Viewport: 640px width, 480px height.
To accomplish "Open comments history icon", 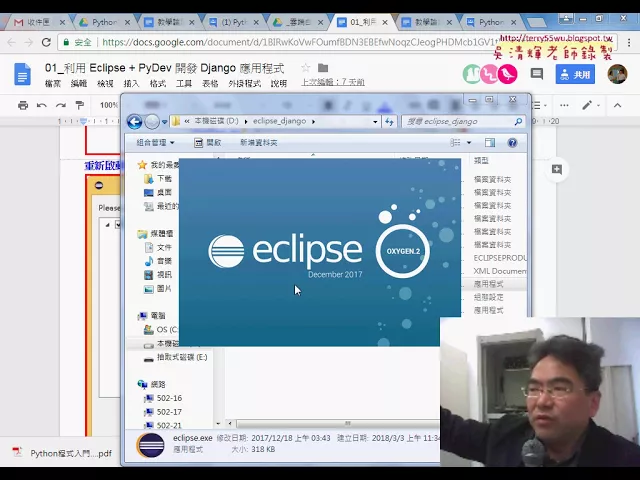I will (537, 74).
